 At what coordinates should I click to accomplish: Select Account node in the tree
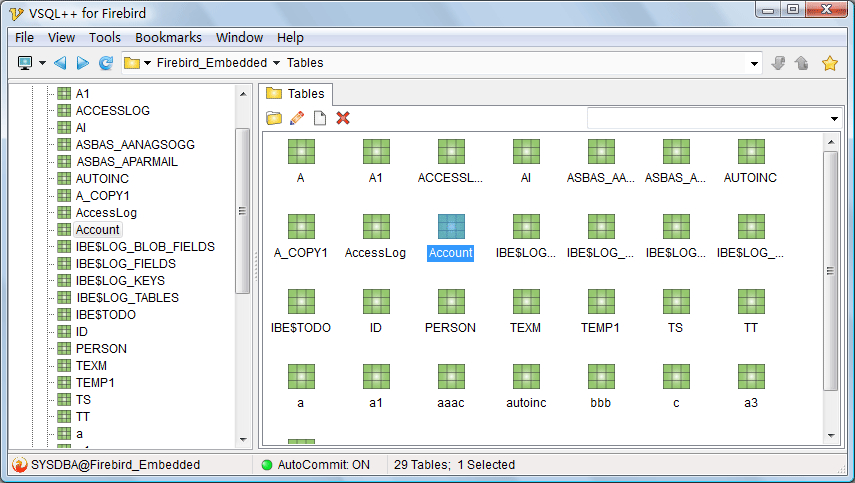pyautogui.click(x=98, y=230)
